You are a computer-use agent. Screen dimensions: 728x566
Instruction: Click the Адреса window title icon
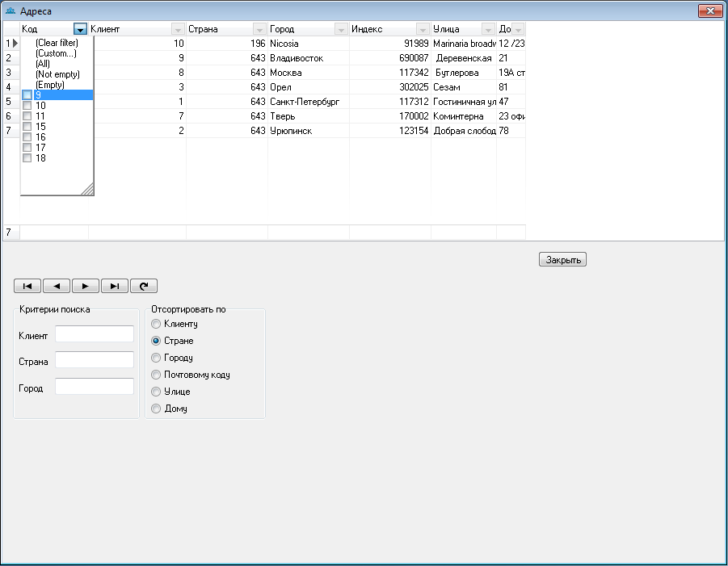[x=11, y=10]
